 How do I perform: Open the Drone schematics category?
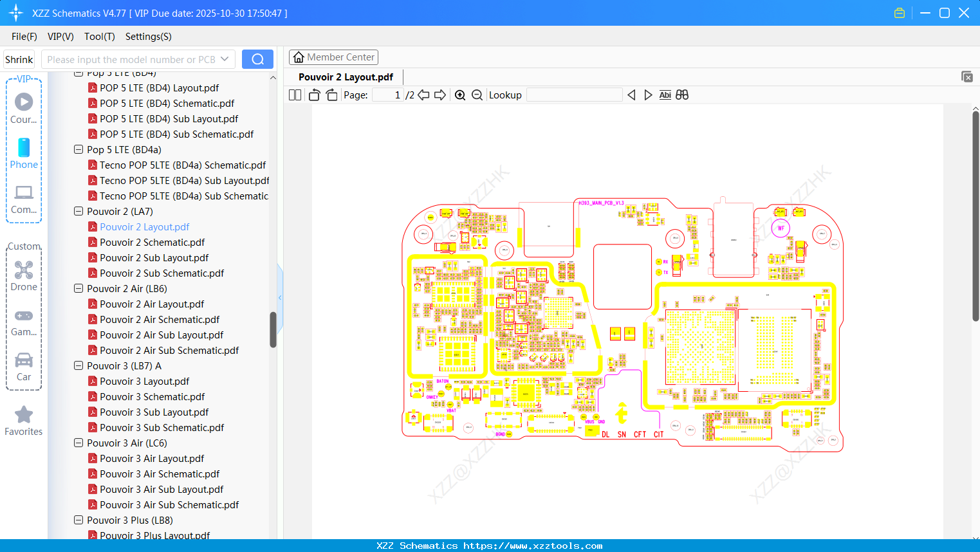pyautogui.click(x=23, y=275)
